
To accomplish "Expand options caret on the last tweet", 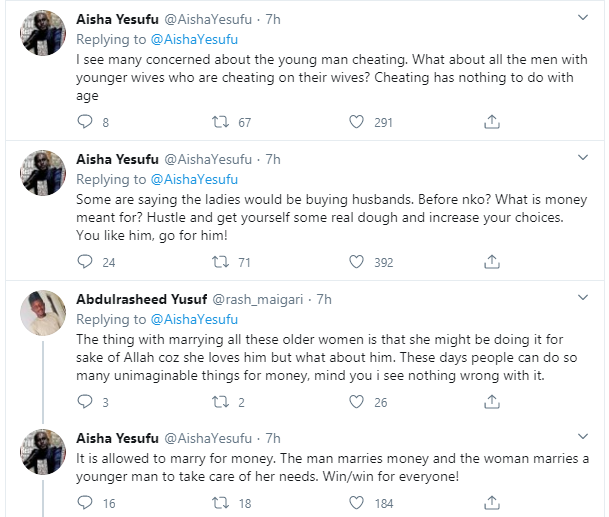I will pyautogui.click(x=587, y=438).
